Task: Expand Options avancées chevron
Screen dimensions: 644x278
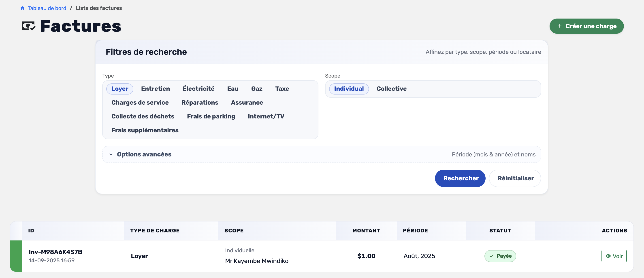Action: coord(111,154)
